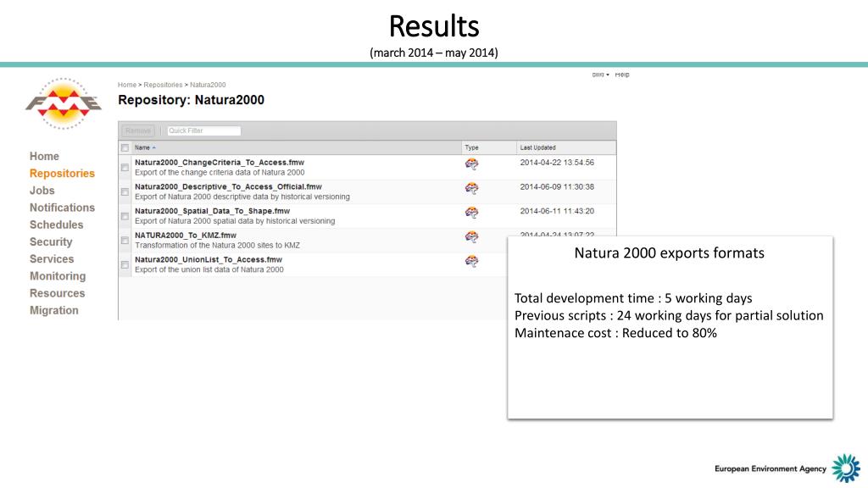Click the European Environment Agency logo
868x488 pixels.
tap(787, 468)
